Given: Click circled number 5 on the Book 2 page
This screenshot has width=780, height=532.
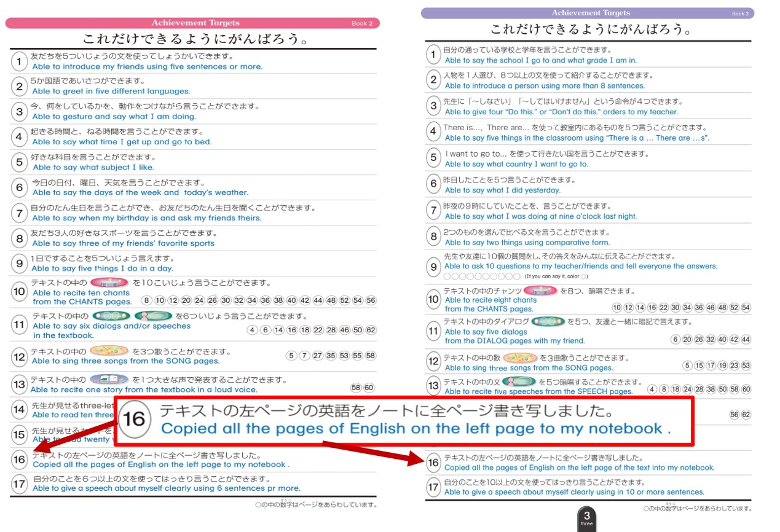Looking at the screenshot, I should tap(19, 162).
